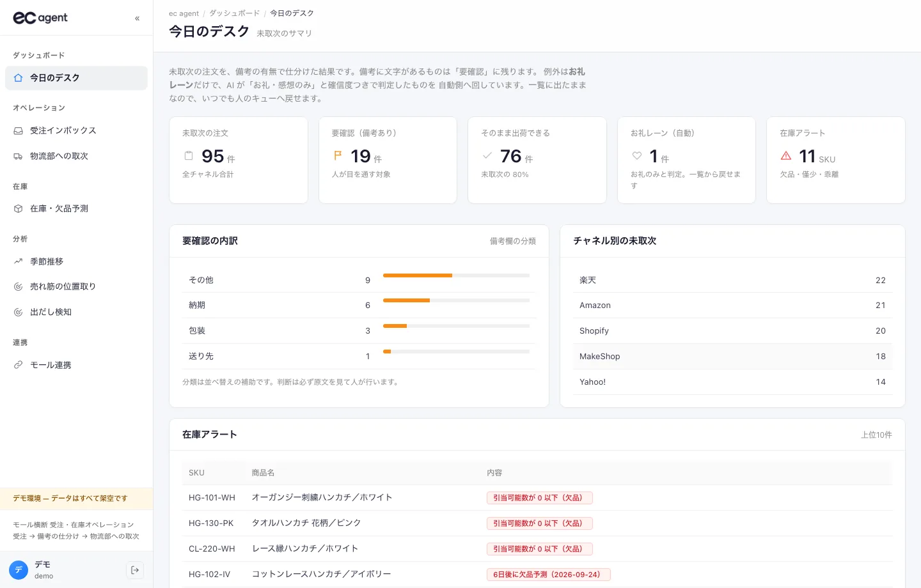Select the Shopify channel row
921x588 pixels.
point(732,331)
